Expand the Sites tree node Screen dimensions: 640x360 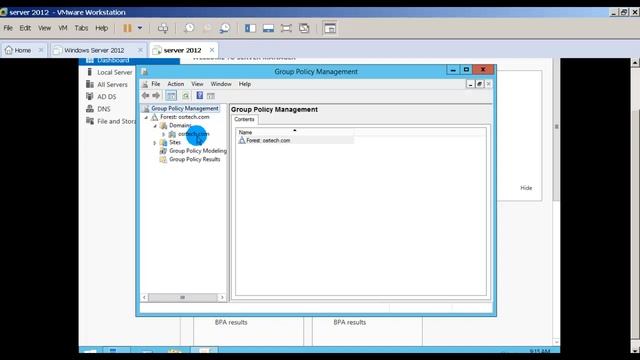pyautogui.click(x=155, y=142)
